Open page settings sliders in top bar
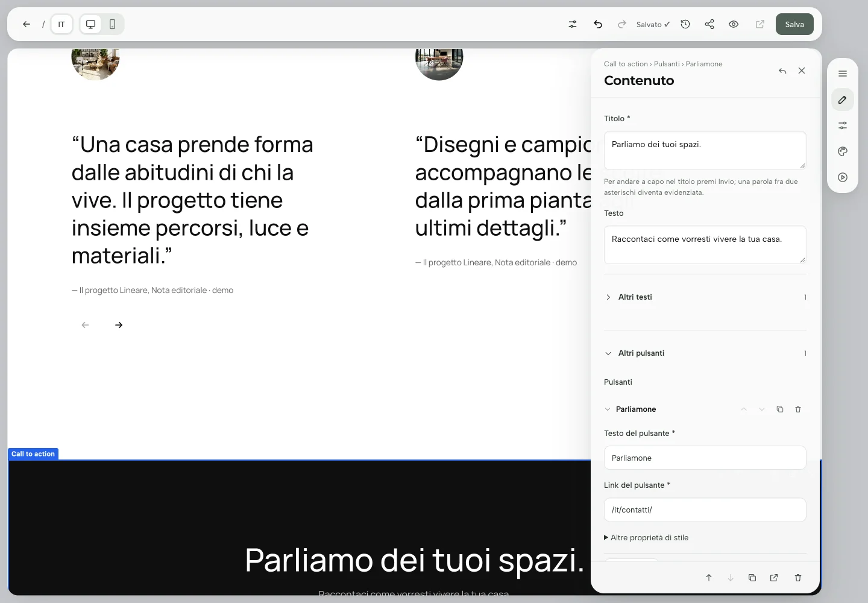 573,24
